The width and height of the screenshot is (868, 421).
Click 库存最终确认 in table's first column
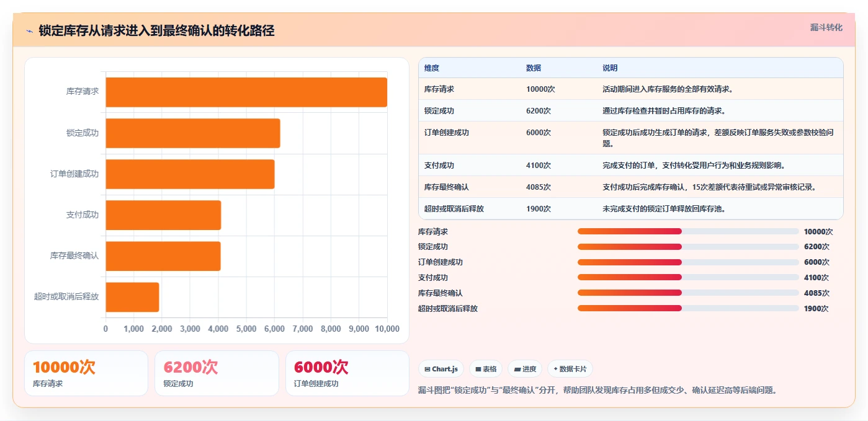coord(447,187)
